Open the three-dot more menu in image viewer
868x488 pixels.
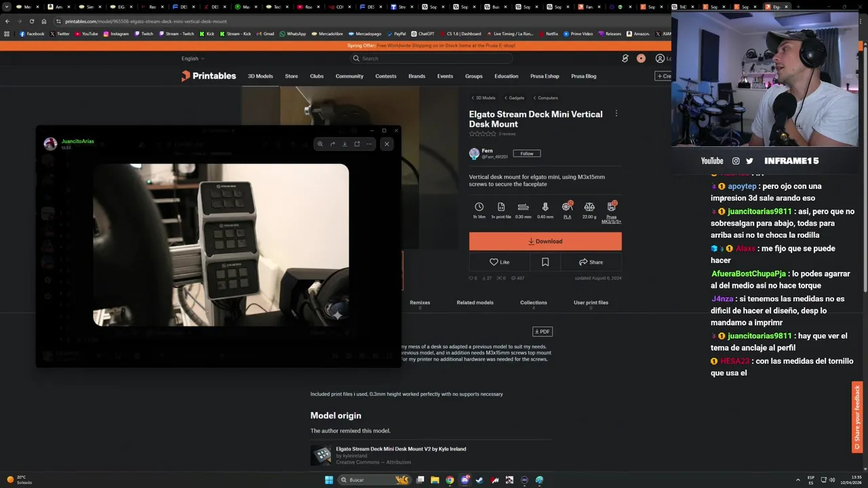369,144
